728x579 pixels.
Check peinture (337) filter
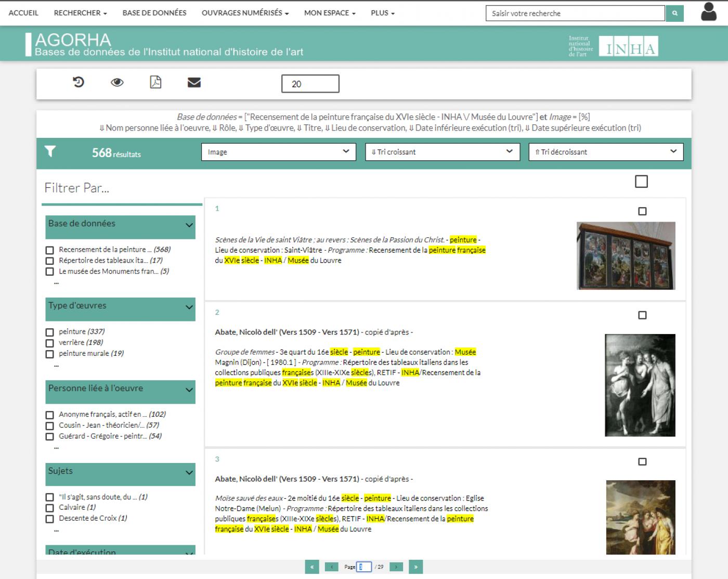click(50, 332)
